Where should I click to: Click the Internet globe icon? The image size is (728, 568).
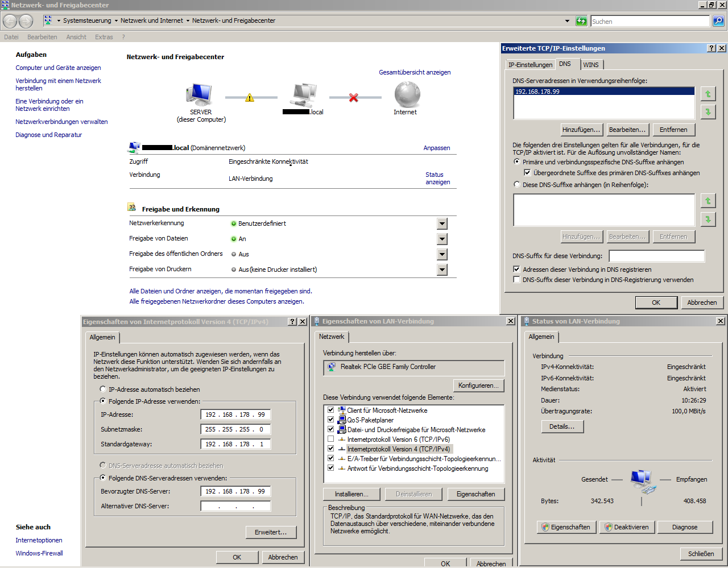[x=407, y=94]
